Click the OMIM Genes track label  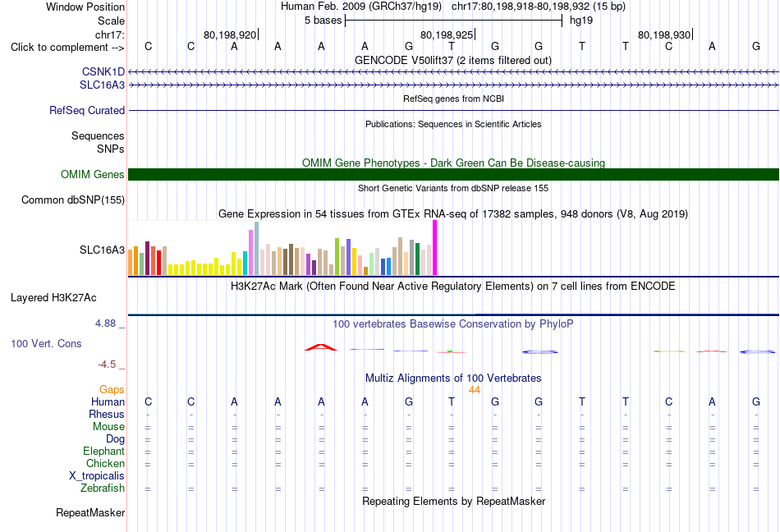[92, 175]
